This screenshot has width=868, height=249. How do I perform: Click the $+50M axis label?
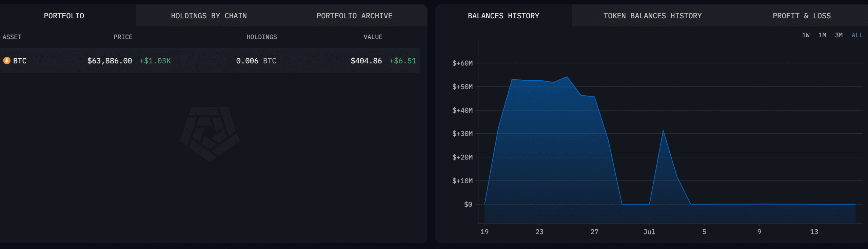tap(462, 87)
